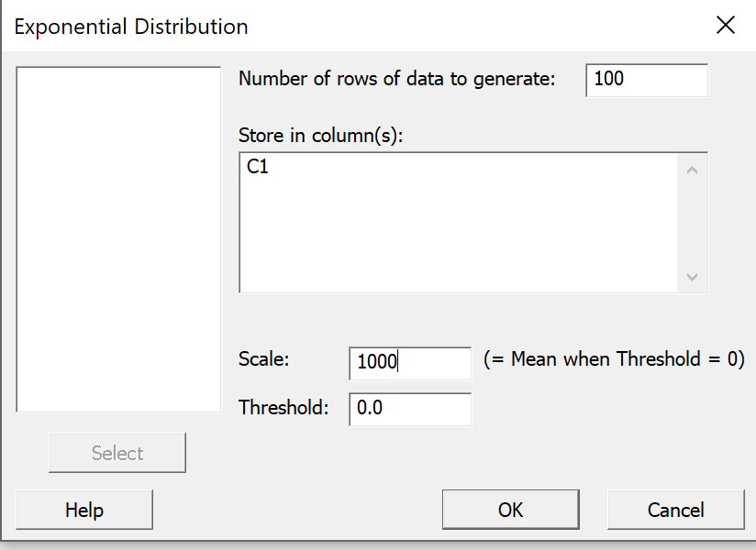
Task: Open Help for this dialog
Action: pos(84,510)
